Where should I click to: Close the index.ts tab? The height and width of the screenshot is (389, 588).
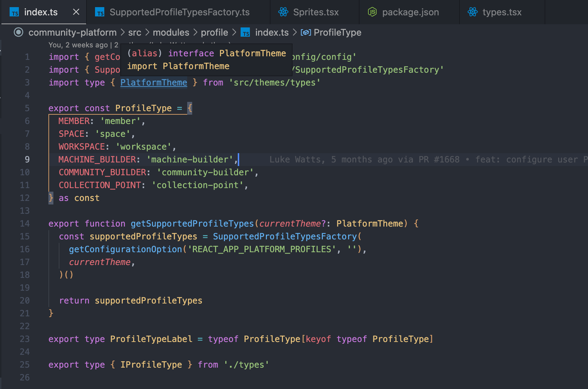76,12
